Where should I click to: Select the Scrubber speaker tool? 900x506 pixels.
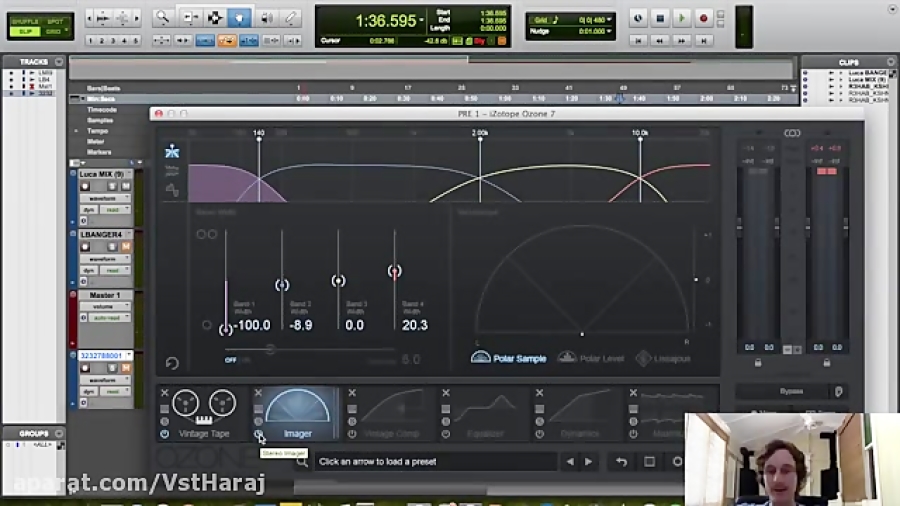coord(266,18)
